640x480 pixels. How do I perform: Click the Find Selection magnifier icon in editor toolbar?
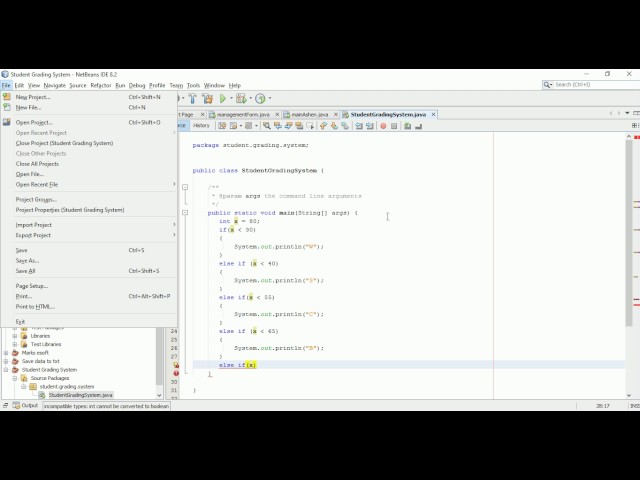[267, 126]
